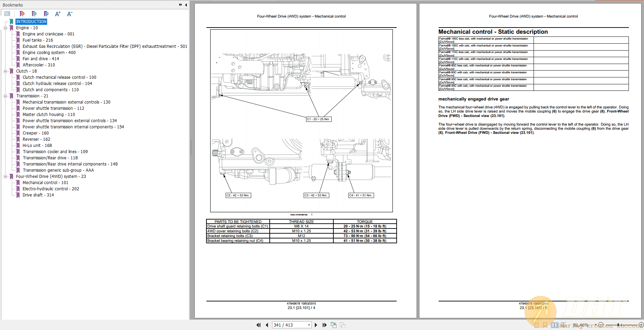Enable two-page view mode
Screen dimensions: 644x330
[x=554, y=324]
